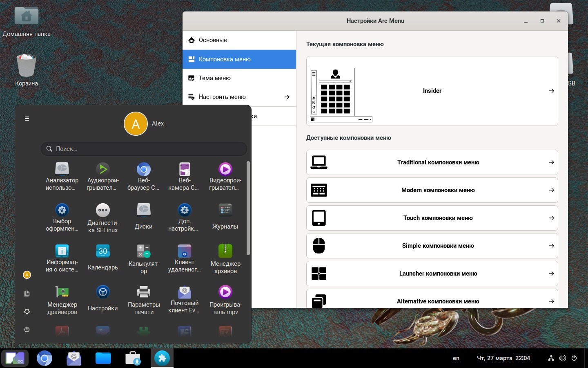Click the Alex user avatar
Image resolution: width=588 pixels, height=368 pixels.
click(136, 123)
